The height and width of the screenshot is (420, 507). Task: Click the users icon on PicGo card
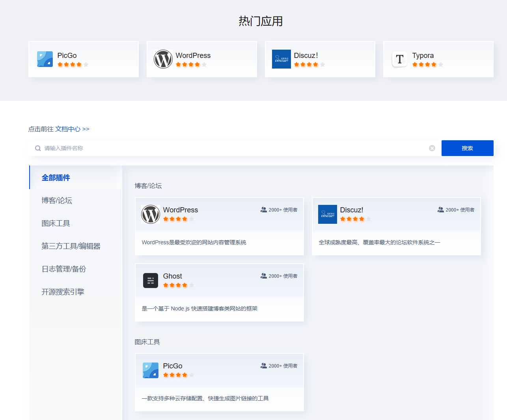pyautogui.click(x=264, y=366)
